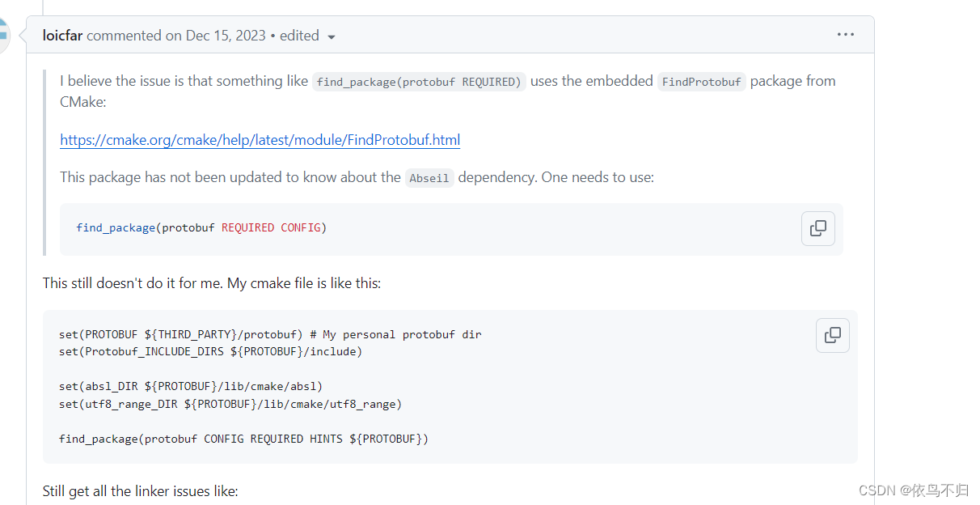Click the set(utf8_range_DIR ...) code line
Viewport: 980px width, 505px height.
(x=230, y=404)
